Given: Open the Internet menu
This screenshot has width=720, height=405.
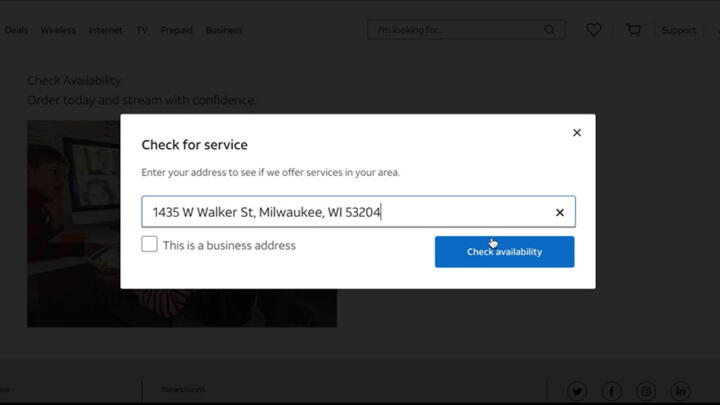Looking at the screenshot, I should tap(106, 30).
